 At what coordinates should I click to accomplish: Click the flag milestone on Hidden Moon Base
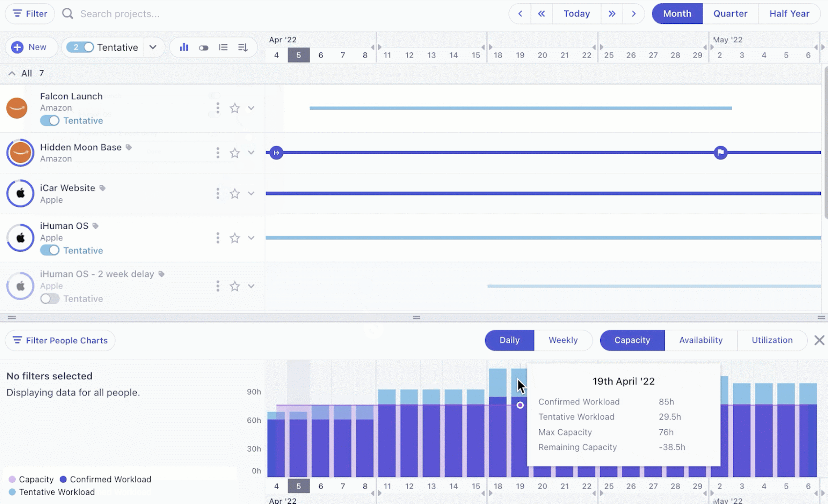pos(720,153)
